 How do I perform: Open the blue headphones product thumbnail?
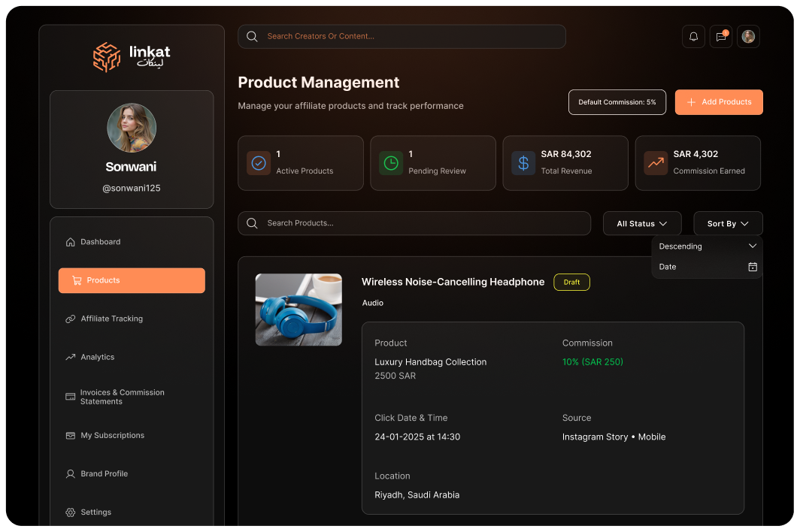click(298, 310)
